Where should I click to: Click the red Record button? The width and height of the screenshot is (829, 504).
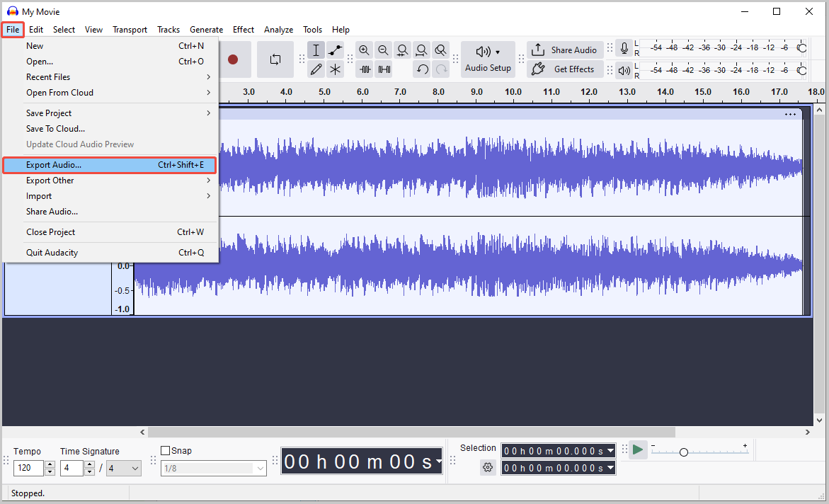[233, 59]
